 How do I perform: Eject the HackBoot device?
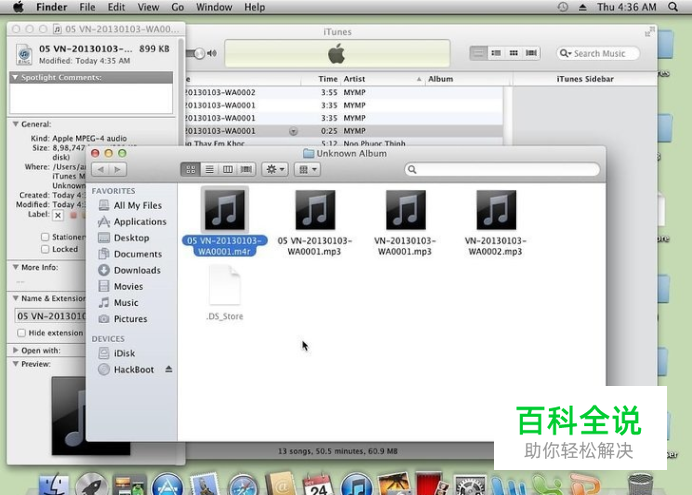169,369
